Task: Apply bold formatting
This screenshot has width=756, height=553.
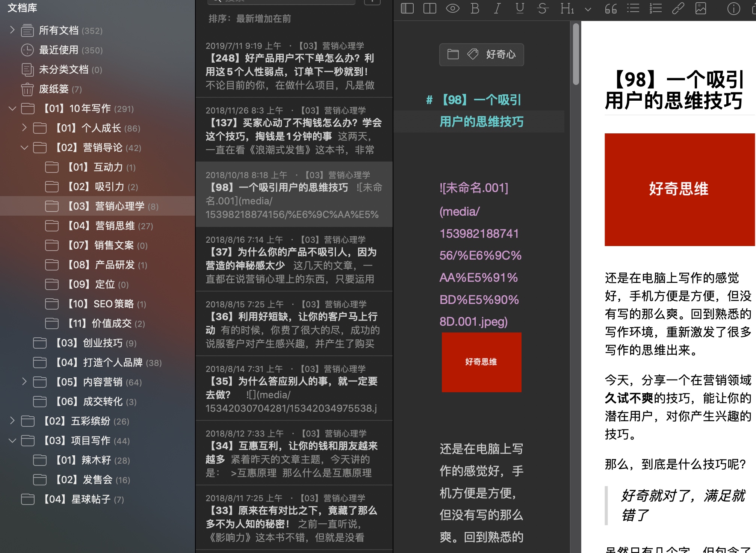Action: click(x=475, y=8)
